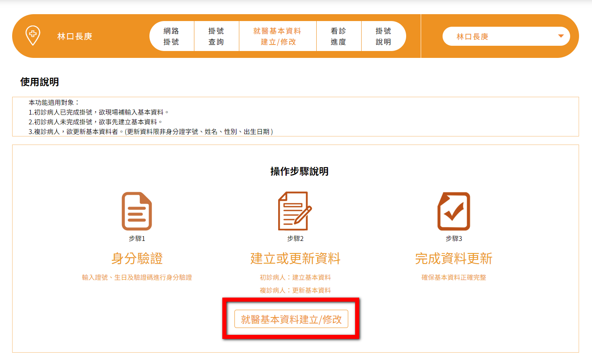Click the 完成資料更新 step heading
This screenshot has width=592, height=364.
(454, 258)
